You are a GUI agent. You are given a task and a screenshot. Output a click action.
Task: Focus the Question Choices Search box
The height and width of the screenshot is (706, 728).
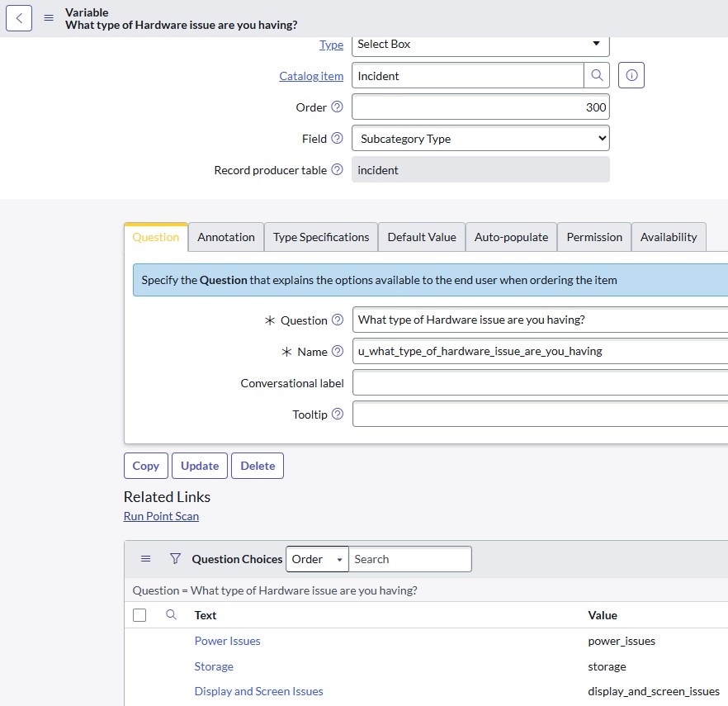410,559
